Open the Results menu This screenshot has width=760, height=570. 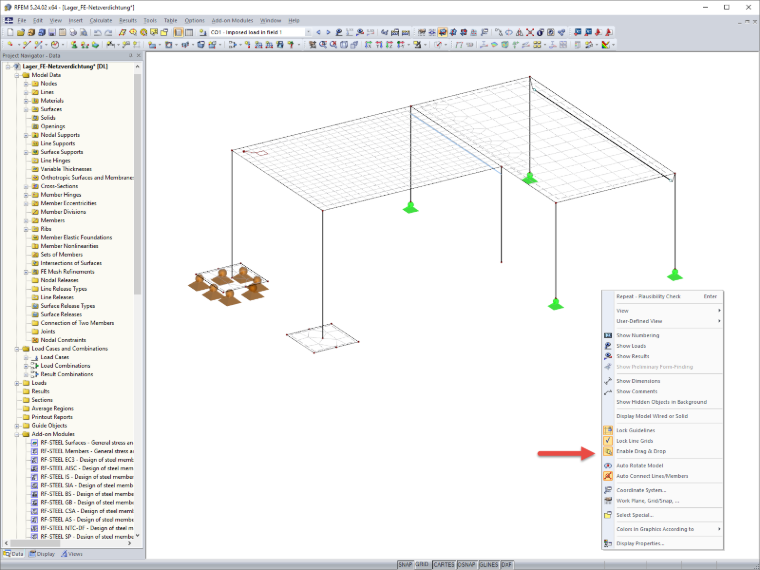tap(128, 20)
